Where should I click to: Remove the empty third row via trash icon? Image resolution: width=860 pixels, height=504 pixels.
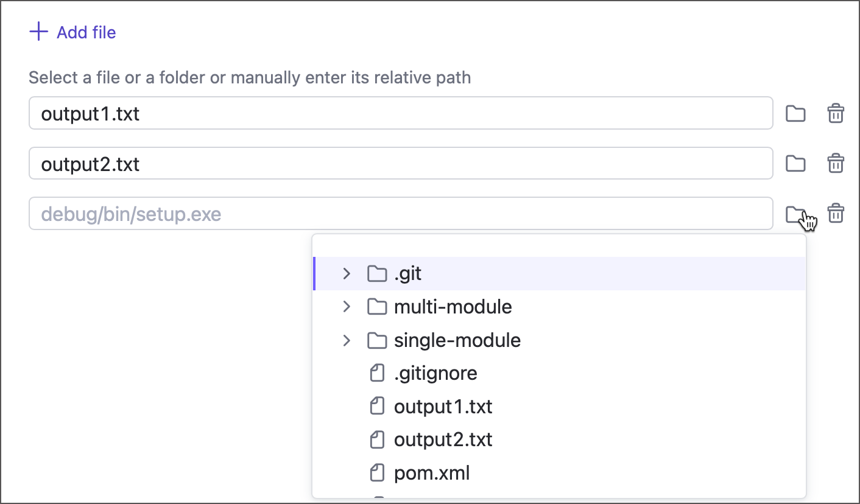pyautogui.click(x=836, y=214)
